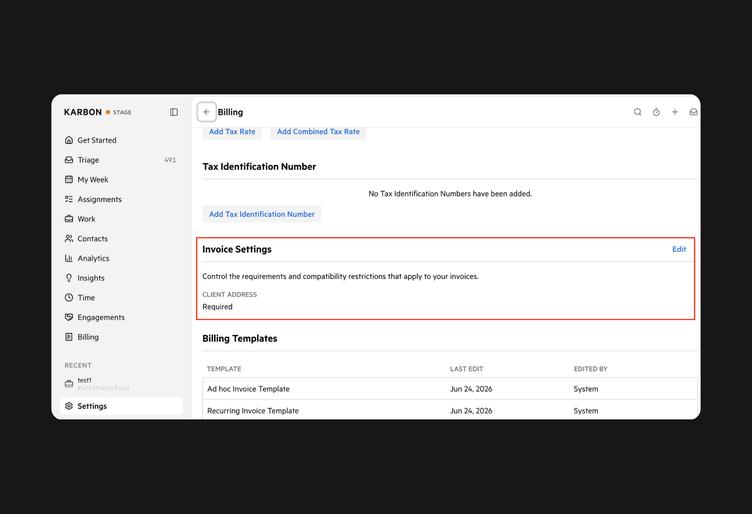Open the inbox tray icon in header

click(693, 112)
